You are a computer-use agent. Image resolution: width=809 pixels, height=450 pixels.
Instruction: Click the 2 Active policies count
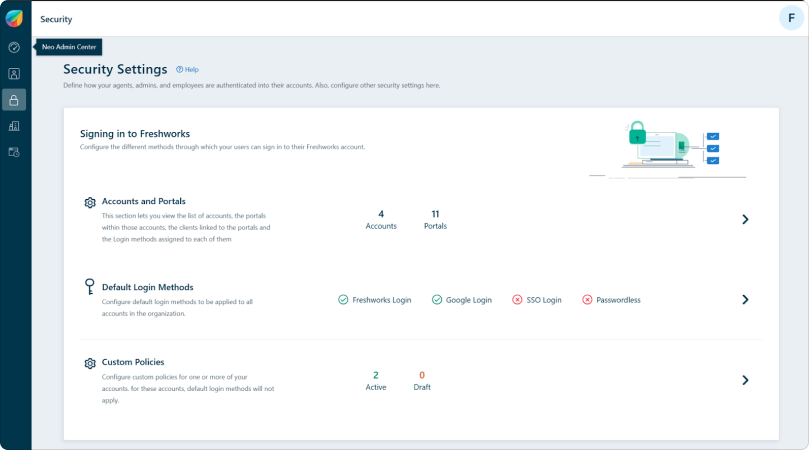tap(376, 381)
